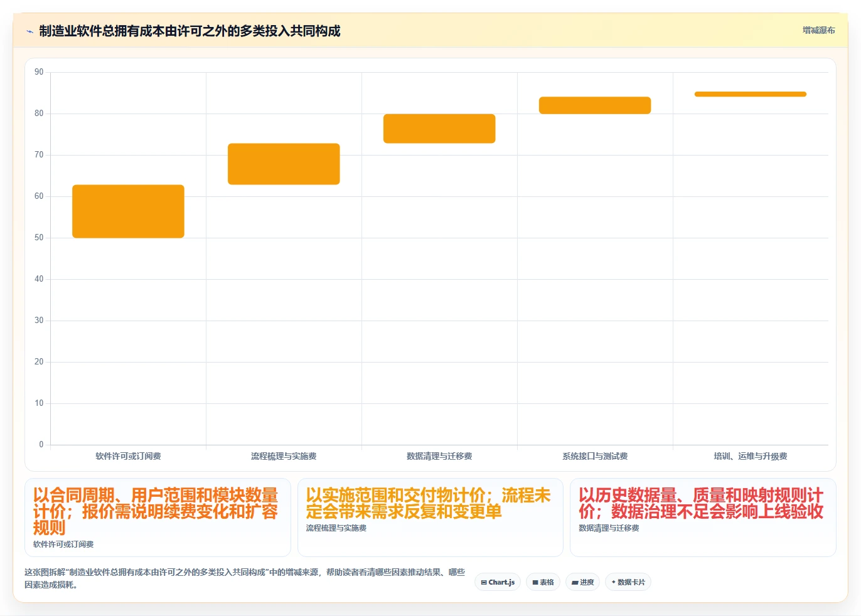Screen dimensions: 861x616
Task: Click x-axis label 系统接口与测试费
Action: (595, 456)
